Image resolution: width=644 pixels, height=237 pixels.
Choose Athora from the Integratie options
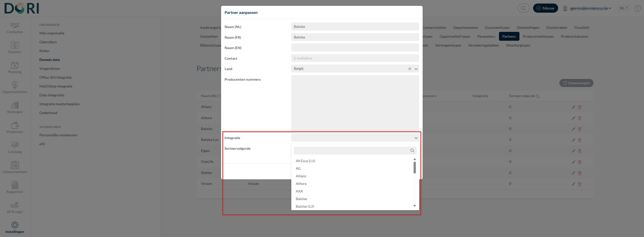[x=301, y=184]
